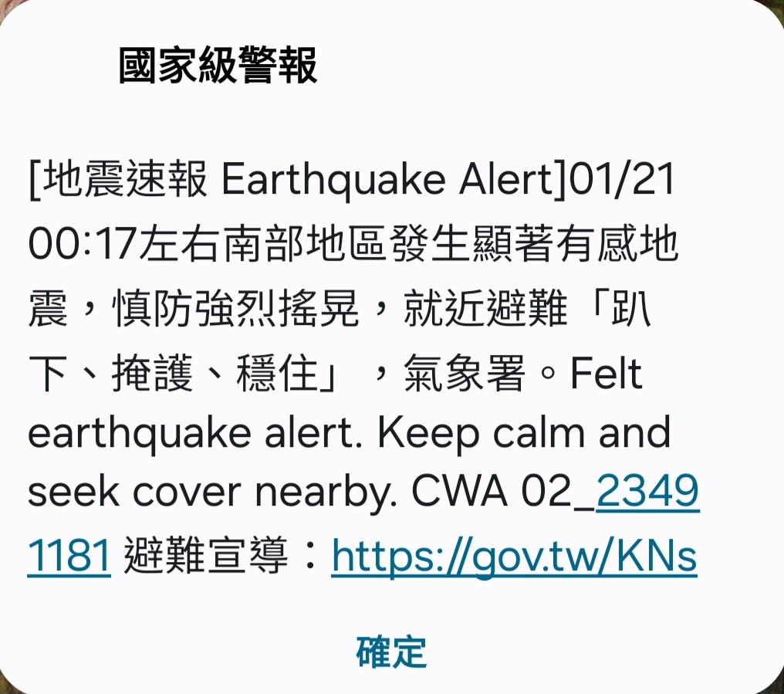
Task: Click the Keep calm and text
Action: [x=523, y=433]
